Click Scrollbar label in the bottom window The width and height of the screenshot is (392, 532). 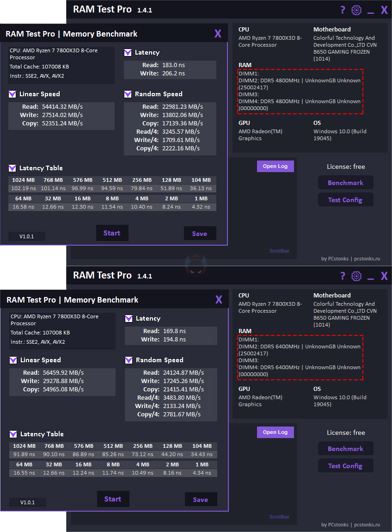point(279,517)
